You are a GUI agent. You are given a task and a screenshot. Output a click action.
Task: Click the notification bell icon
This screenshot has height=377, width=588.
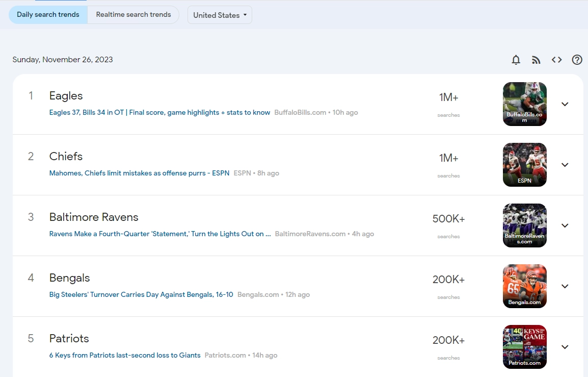coord(516,60)
